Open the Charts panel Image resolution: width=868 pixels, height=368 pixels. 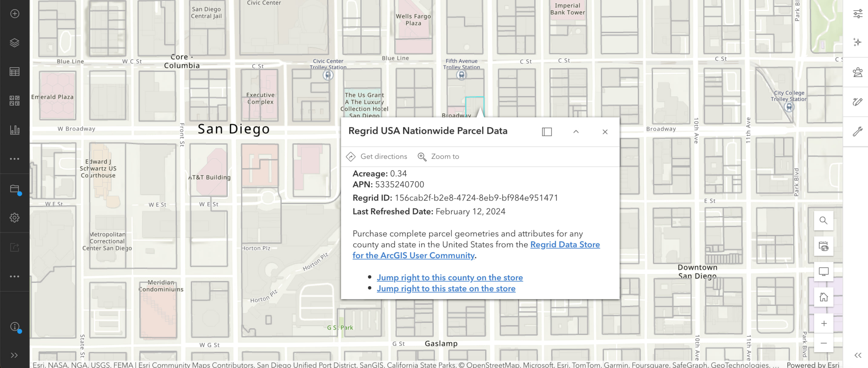click(x=15, y=130)
